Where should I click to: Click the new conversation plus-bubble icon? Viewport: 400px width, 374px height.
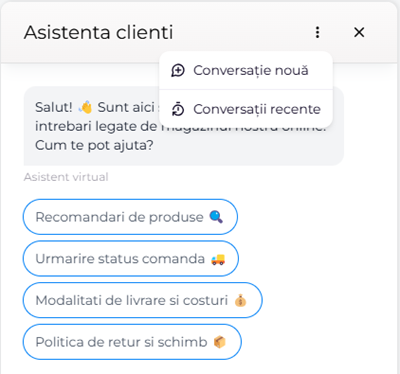click(178, 71)
